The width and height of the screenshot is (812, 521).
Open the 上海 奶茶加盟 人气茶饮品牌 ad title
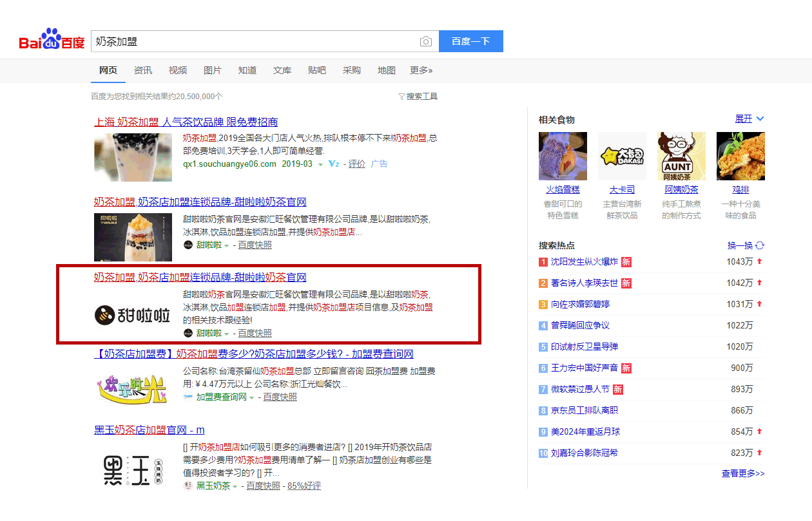point(186,122)
